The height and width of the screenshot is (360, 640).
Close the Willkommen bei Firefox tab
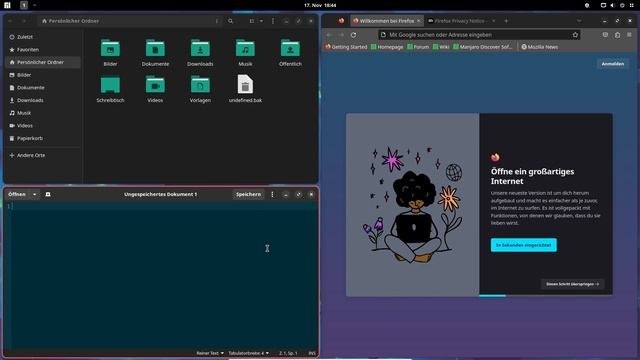click(418, 21)
